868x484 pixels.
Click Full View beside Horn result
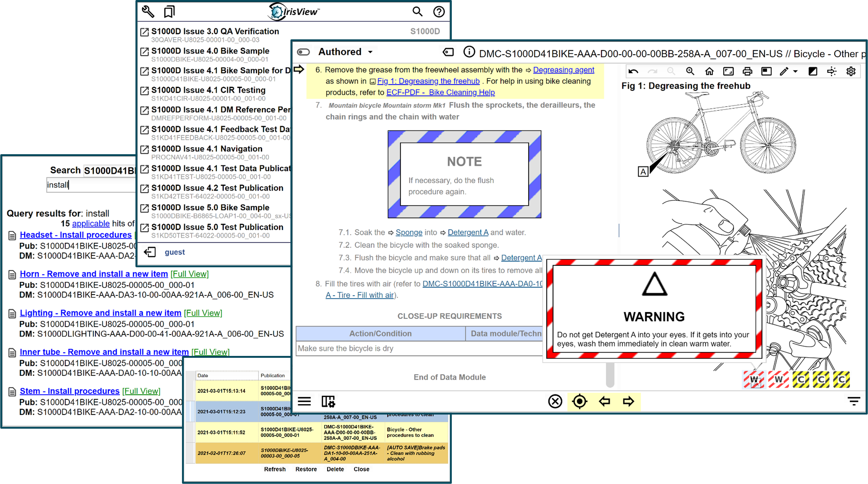pyautogui.click(x=189, y=274)
